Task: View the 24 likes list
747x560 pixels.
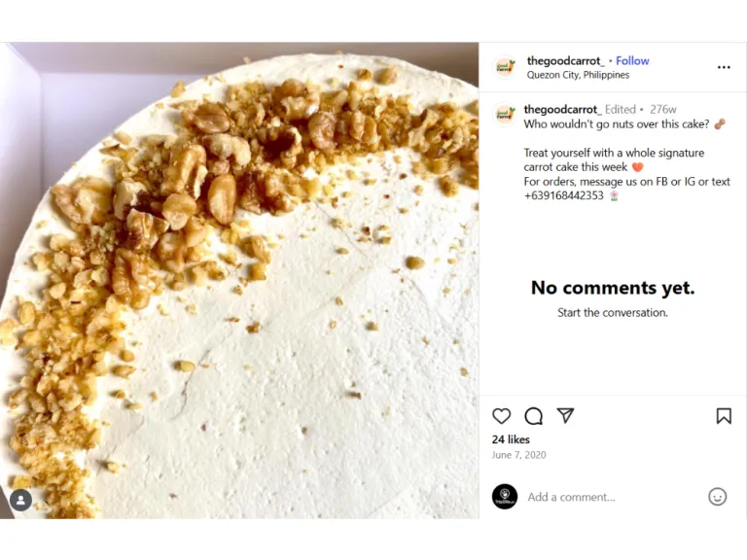Action: click(x=511, y=439)
